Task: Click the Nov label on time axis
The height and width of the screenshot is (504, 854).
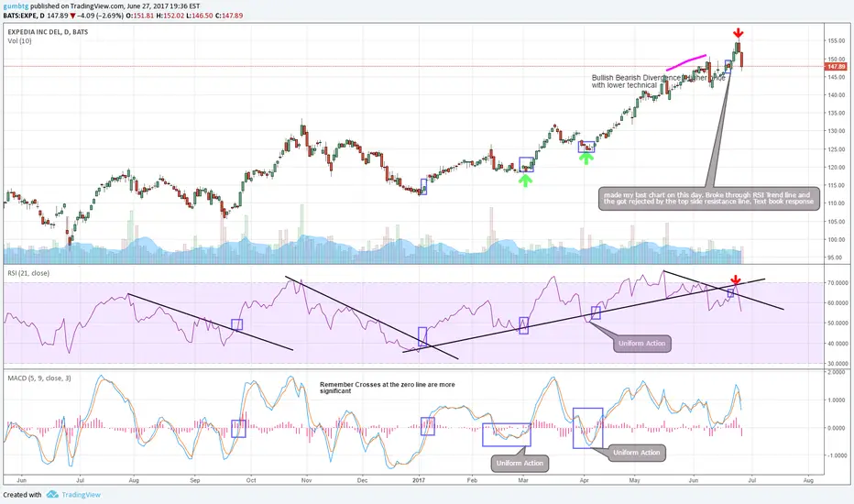Action: click(x=307, y=480)
